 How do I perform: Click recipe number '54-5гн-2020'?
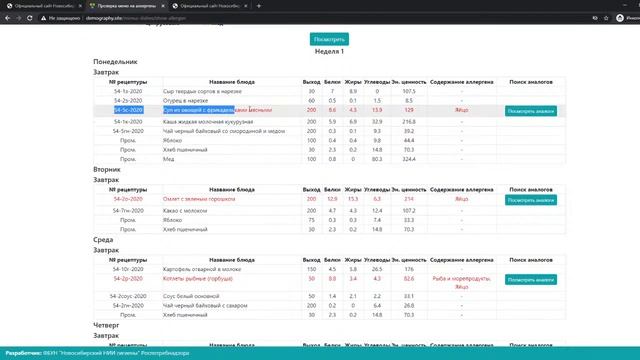pos(128,131)
